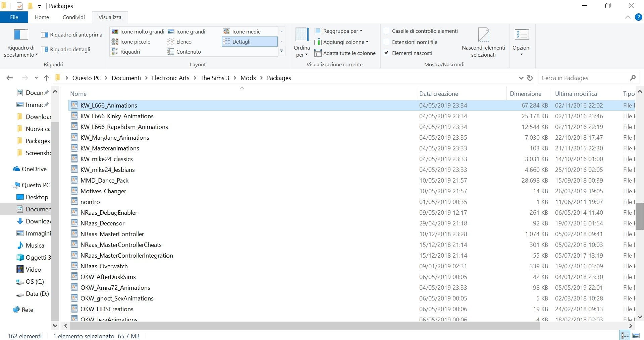Enable Estensioni nomi file checkbox
Screen dimensions: 644x340
pos(386,42)
